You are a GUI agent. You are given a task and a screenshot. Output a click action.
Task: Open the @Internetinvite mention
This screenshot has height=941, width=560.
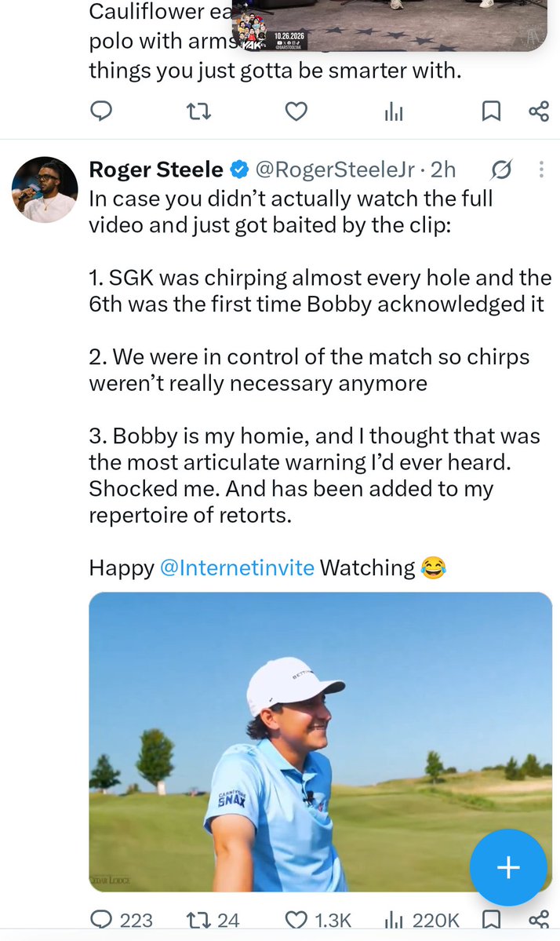click(x=238, y=567)
